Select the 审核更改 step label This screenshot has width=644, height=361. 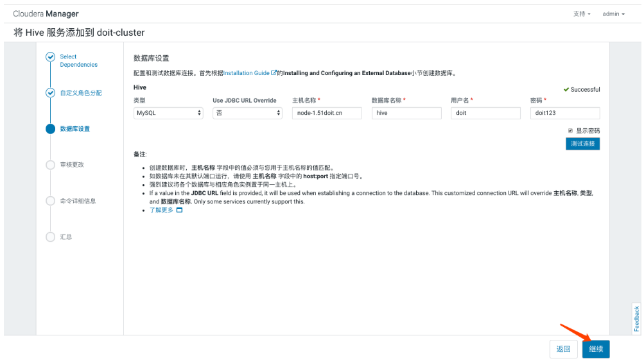(72, 165)
